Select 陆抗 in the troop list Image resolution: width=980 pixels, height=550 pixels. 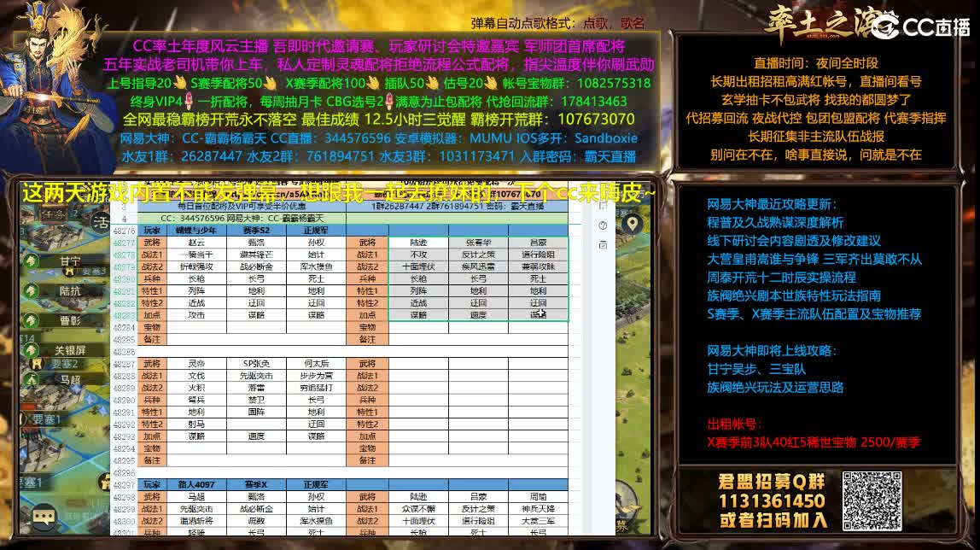70,291
